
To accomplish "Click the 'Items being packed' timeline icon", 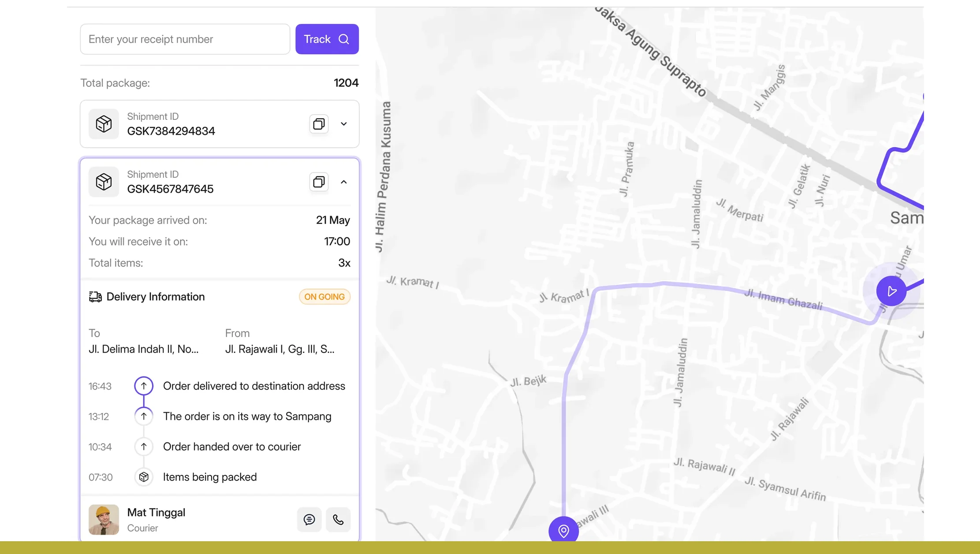I will [143, 477].
